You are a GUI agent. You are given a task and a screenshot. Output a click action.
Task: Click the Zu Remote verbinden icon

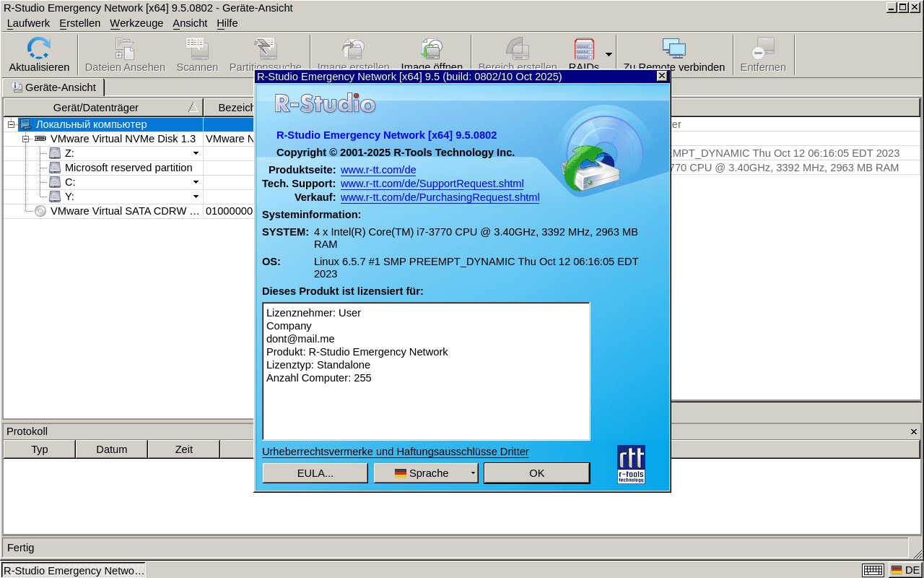(674, 49)
